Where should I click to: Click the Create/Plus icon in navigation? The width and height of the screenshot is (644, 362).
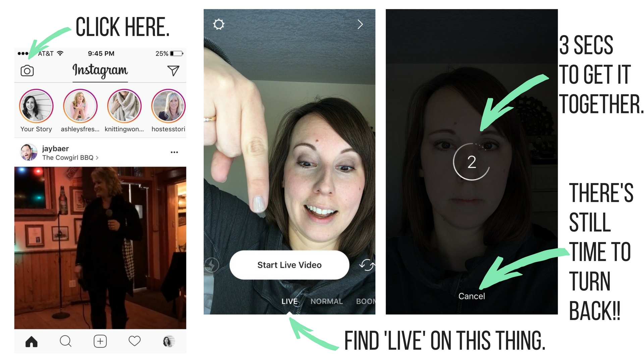click(99, 340)
